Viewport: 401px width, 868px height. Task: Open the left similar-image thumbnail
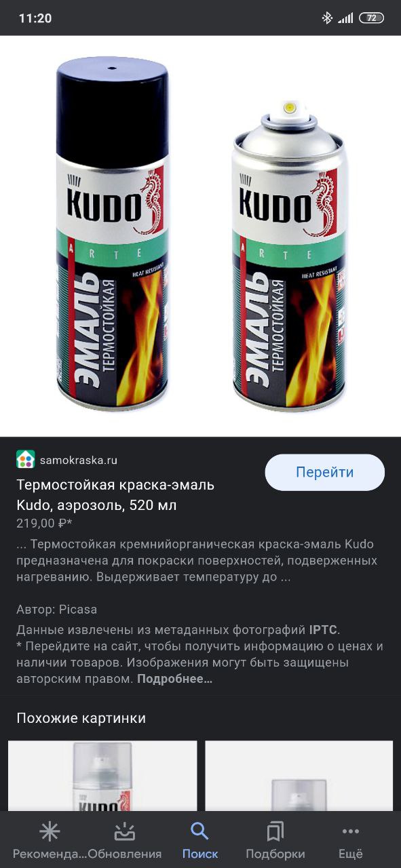point(102,775)
